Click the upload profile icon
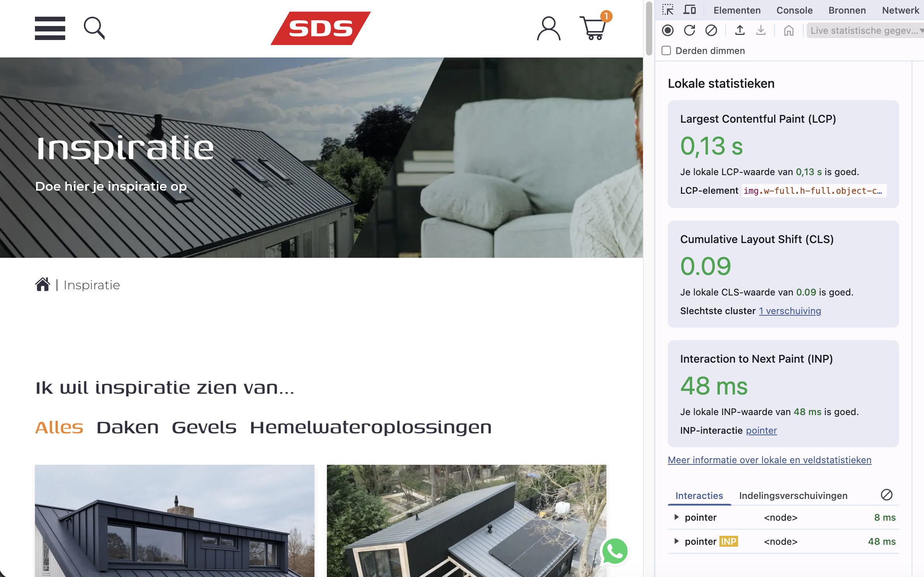The height and width of the screenshot is (577, 924). coord(740,30)
